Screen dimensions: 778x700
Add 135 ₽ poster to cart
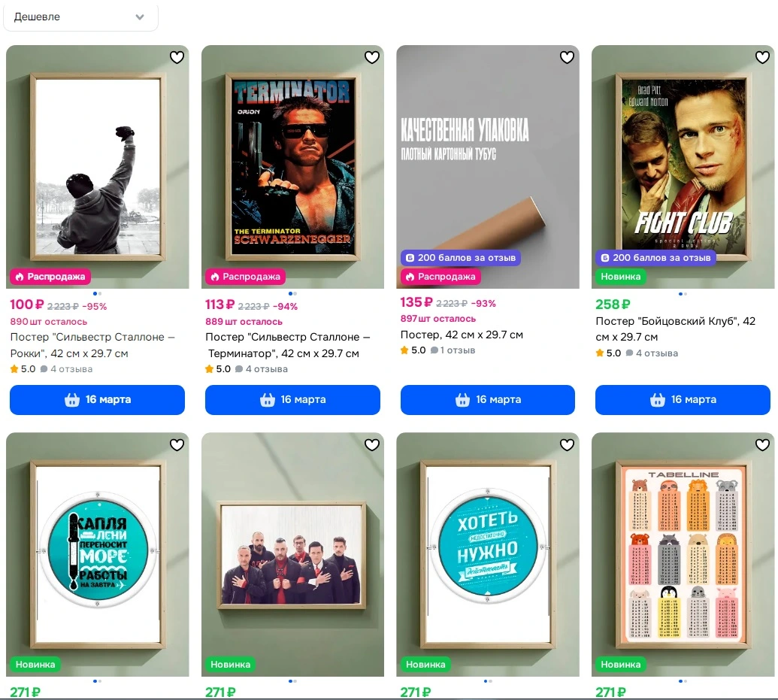click(x=488, y=400)
